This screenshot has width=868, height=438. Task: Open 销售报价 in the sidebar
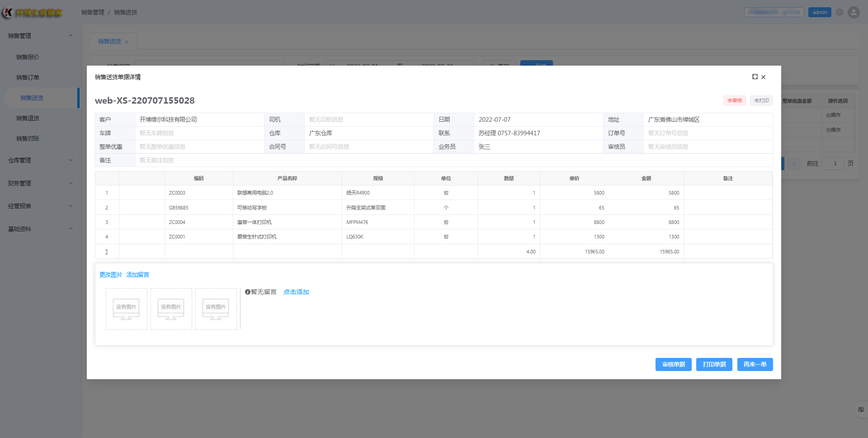(28, 57)
